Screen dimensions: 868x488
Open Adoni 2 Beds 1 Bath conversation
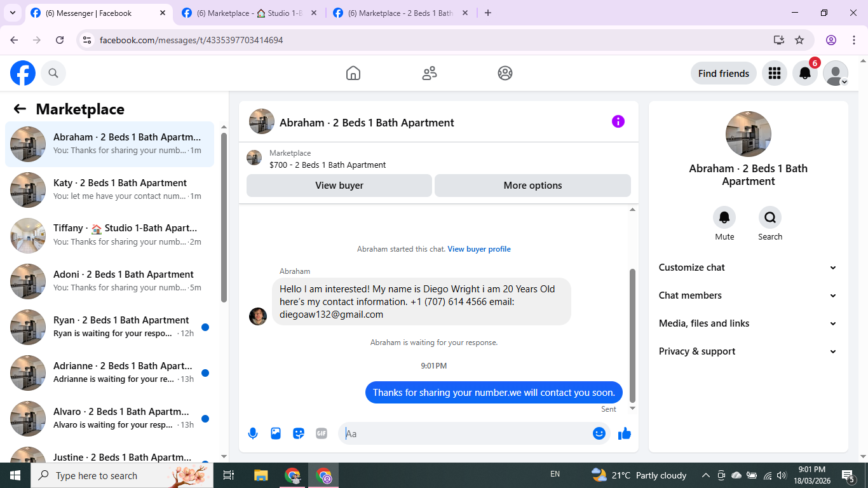click(109, 281)
